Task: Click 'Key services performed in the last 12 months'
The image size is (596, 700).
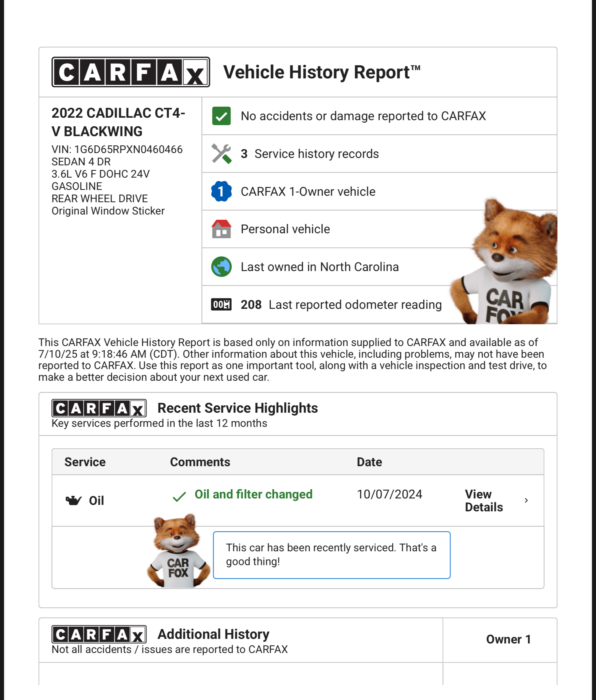Action: (x=159, y=423)
